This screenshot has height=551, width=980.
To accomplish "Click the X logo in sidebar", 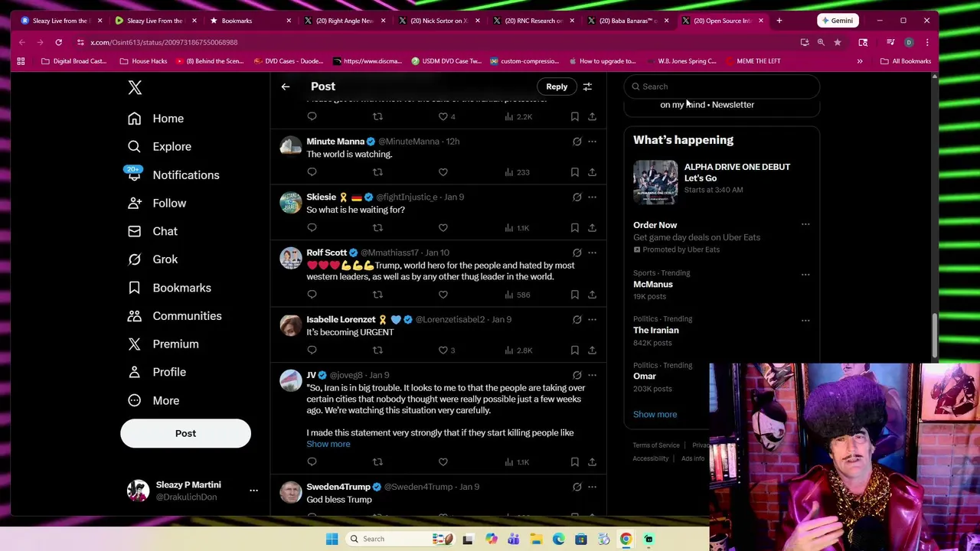I will (x=135, y=87).
